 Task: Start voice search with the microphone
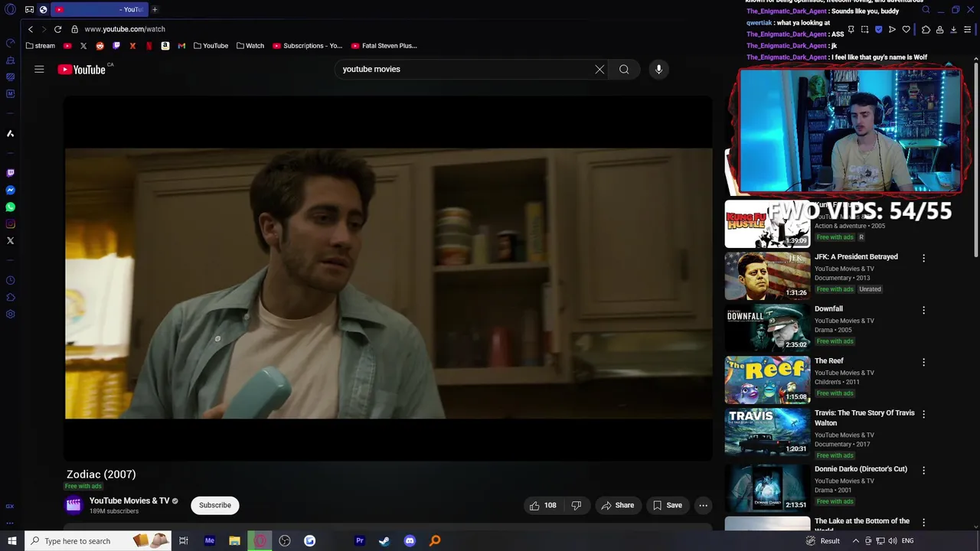658,69
